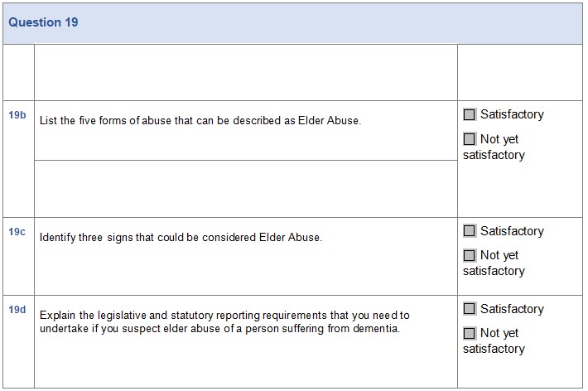Check Satisfactory box for question 19c

click(x=470, y=231)
